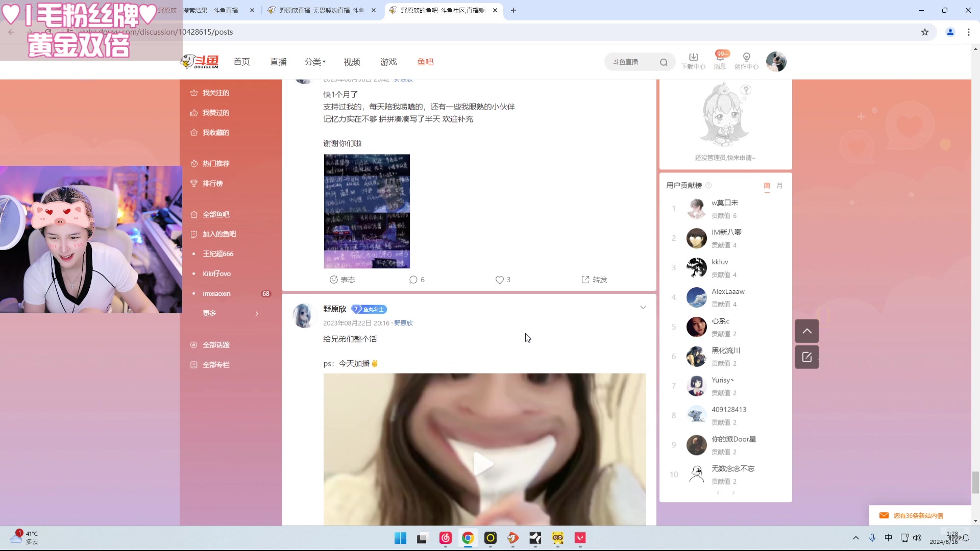Open 鱼吧 nav item
Screen dimensions: 980x551
tap(425, 62)
